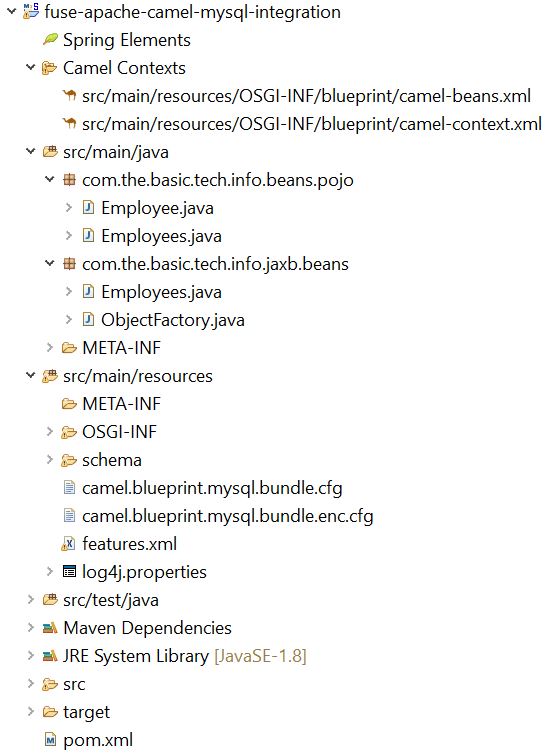The height and width of the screenshot is (756, 557).
Task: Click the XML file icon of features.xml
Action: tap(68, 544)
